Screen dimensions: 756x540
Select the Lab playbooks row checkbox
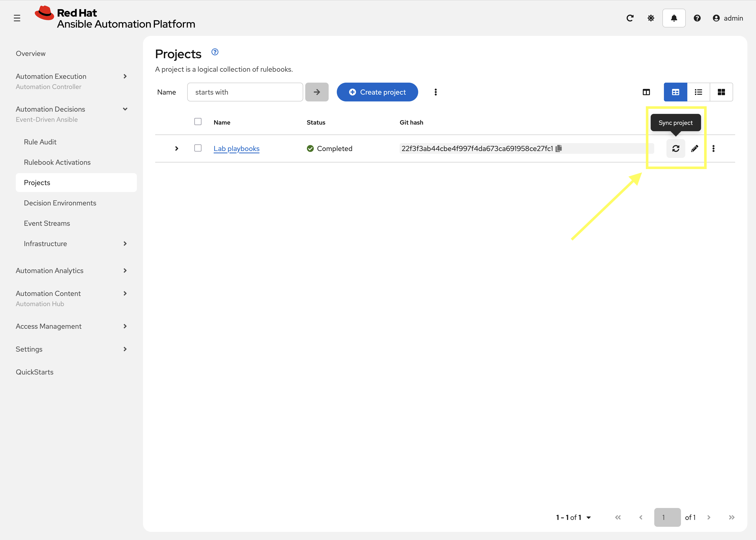point(198,148)
